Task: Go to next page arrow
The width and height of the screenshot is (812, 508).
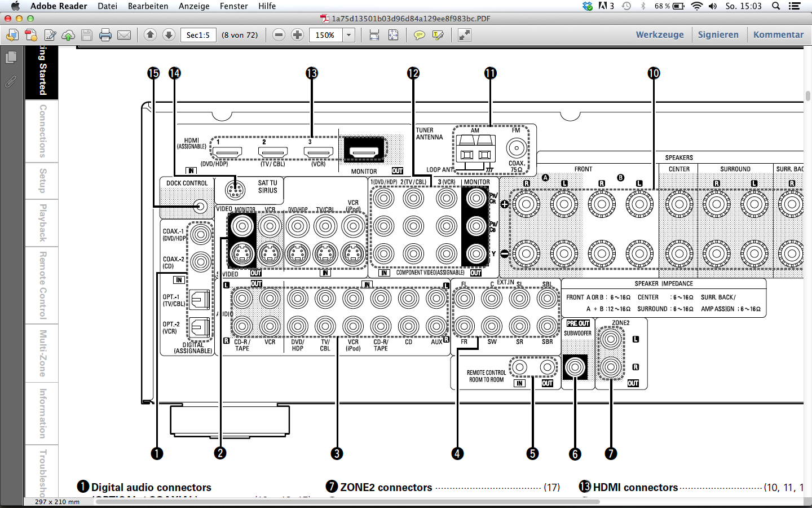Action: (169, 35)
